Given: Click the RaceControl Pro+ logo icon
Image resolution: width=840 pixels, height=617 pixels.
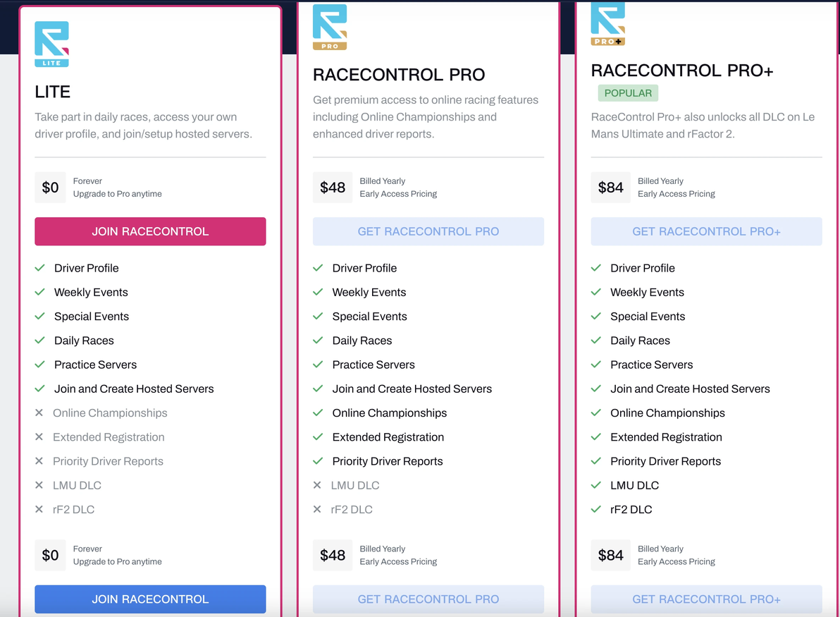Looking at the screenshot, I should tap(607, 24).
